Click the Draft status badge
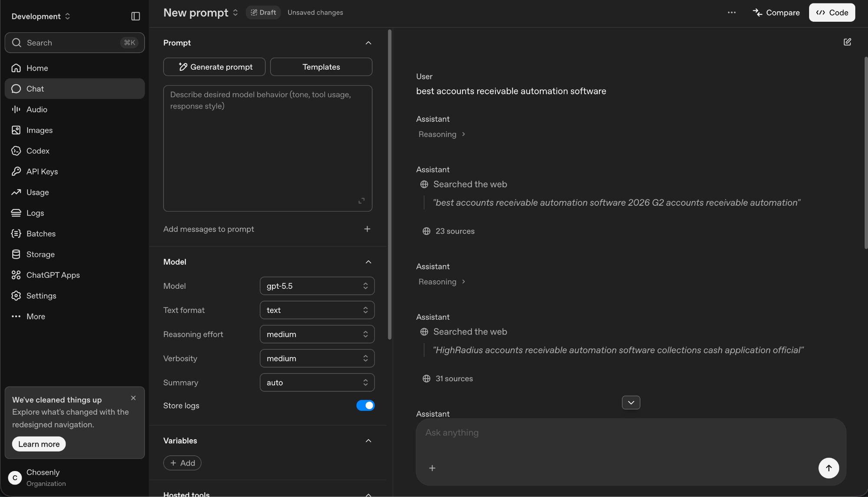This screenshot has width=868, height=497. click(263, 13)
